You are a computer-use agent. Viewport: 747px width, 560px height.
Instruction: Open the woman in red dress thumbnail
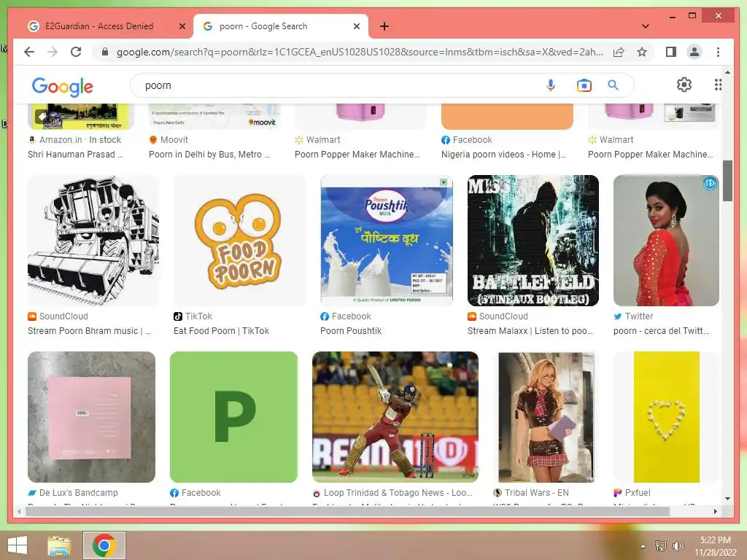tap(666, 241)
